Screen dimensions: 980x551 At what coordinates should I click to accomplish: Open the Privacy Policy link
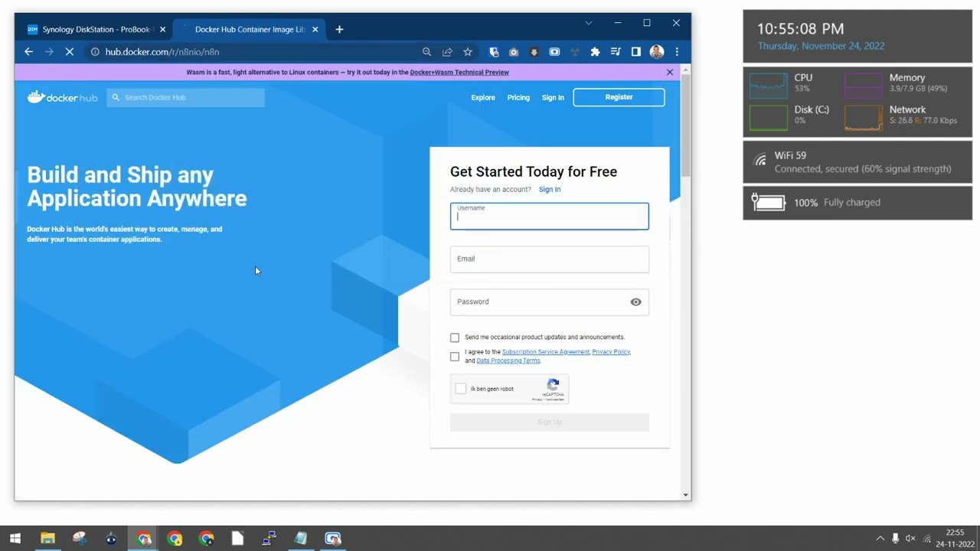point(611,352)
